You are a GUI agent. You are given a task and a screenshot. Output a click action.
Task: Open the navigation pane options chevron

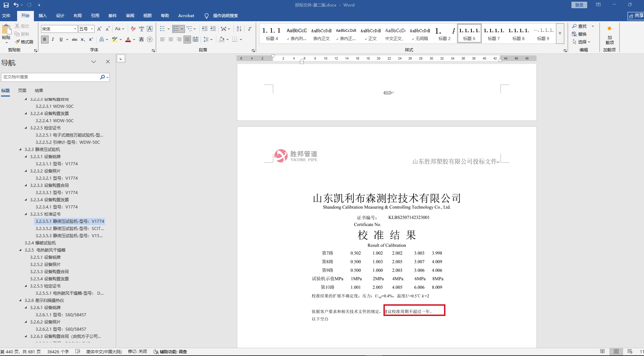(x=93, y=62)
